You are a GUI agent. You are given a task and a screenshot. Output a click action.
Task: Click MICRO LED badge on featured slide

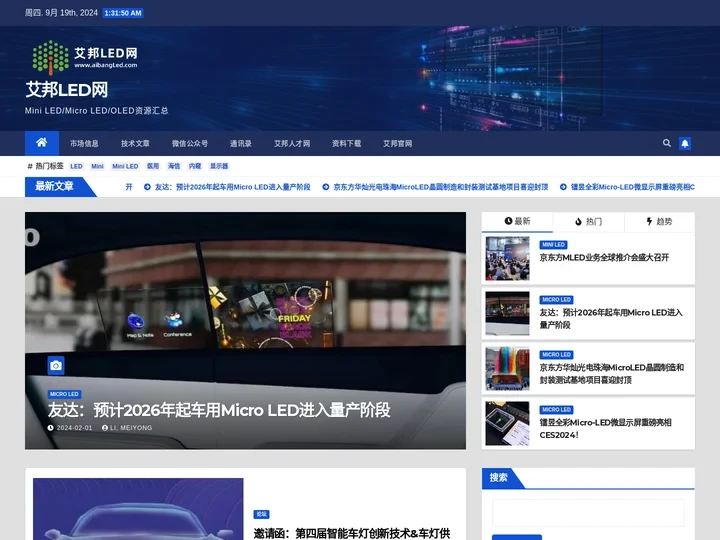click(64, 394)
